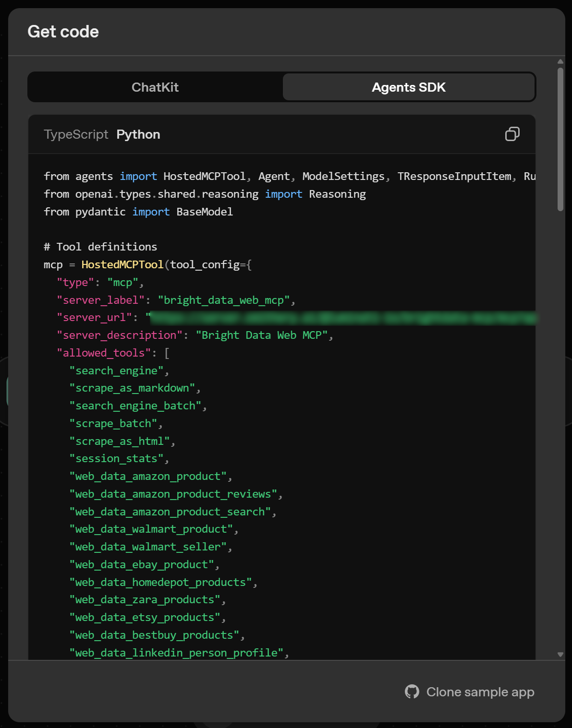Viewport: 572px width, 728px height.
Task: Open the Clone sample app link
Action: click(x=480, y=692)
